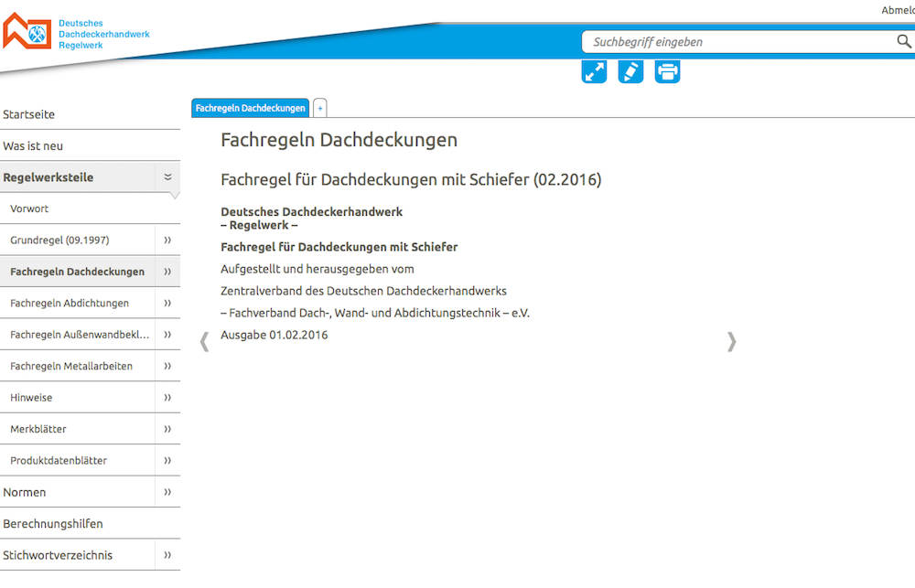Expand Fachregeln Metallarbeiten arrow
Viewport: 915px width, 588px height.
pyautogui.click(x=168, y=367)
